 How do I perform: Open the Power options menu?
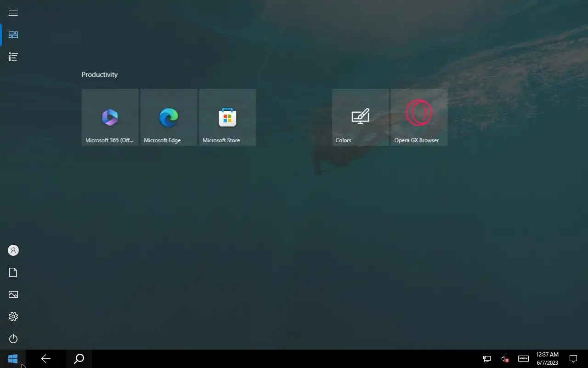(13, 339)
